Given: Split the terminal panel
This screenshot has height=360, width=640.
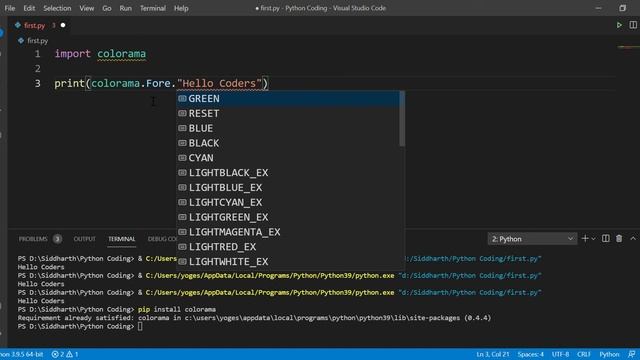Looking at the screenshot, I should [606, 239].
